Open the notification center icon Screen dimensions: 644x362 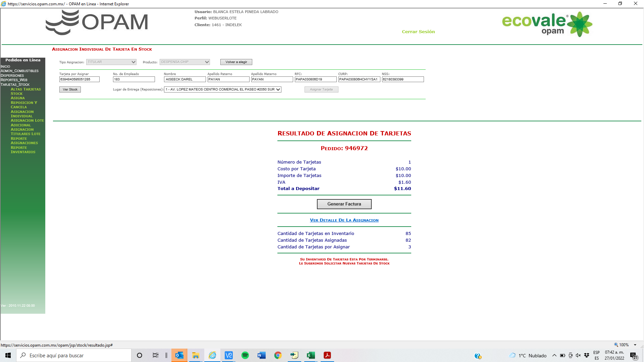click(633, 356)
